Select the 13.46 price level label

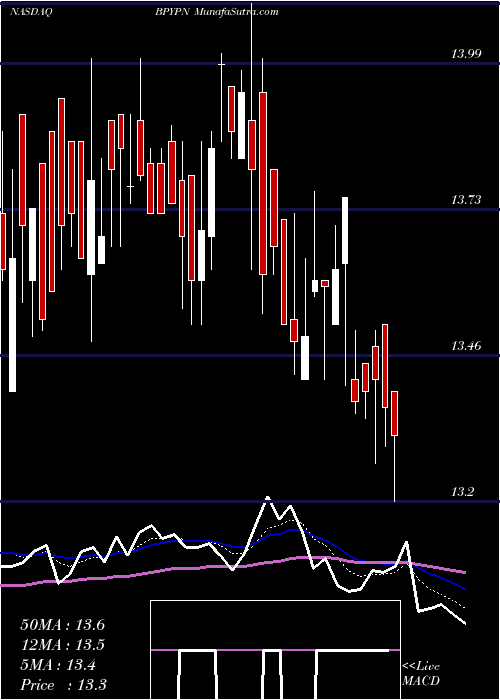[x=466, y=346]
